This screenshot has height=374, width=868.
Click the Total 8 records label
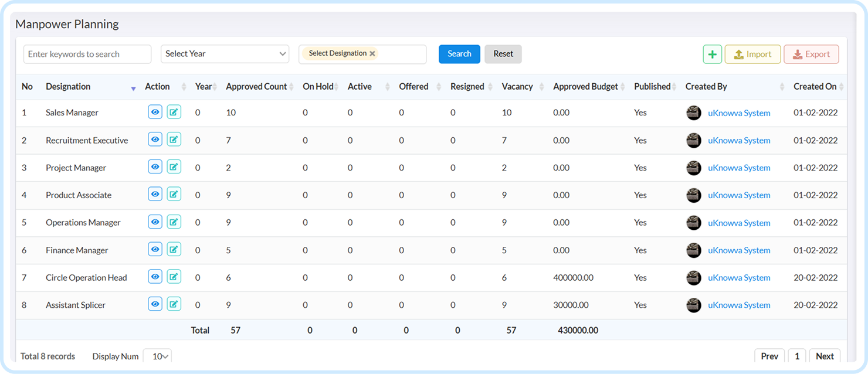[48, 356]
